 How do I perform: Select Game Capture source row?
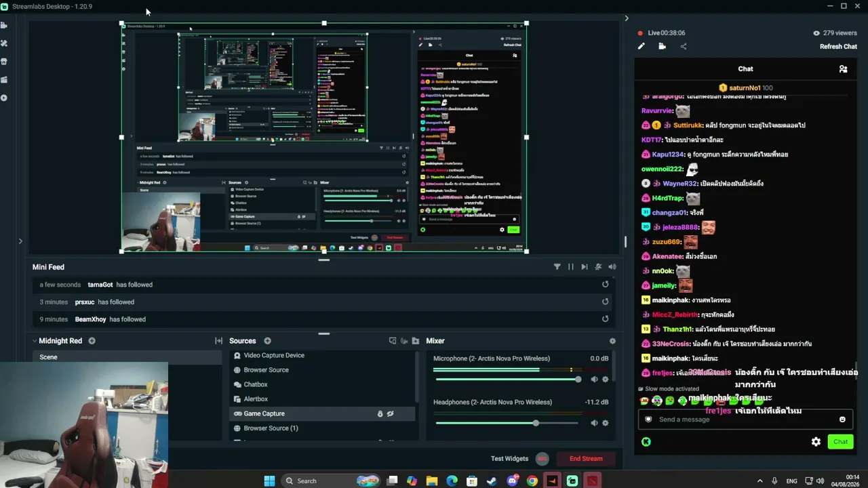click(x=322, y=413)
